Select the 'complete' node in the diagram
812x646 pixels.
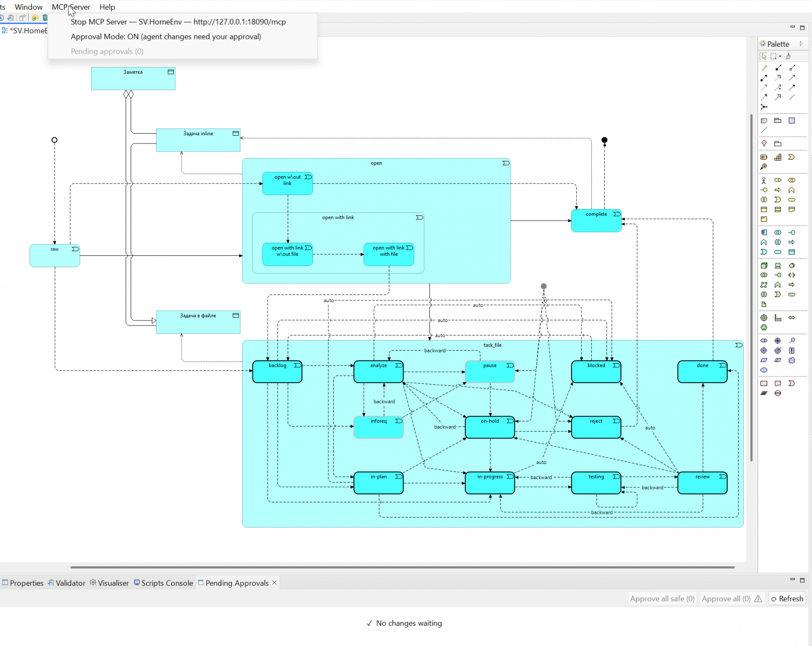pyautogui.click(x=597, y=221)
